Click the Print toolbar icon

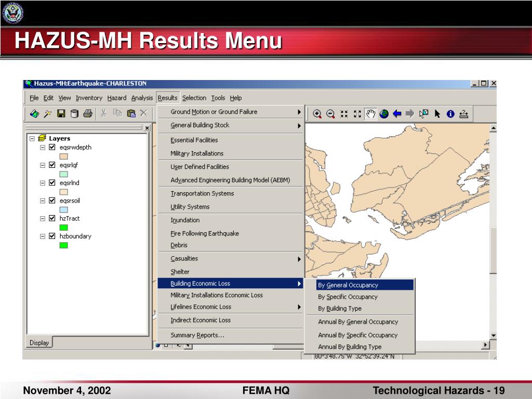pos(88,114)
